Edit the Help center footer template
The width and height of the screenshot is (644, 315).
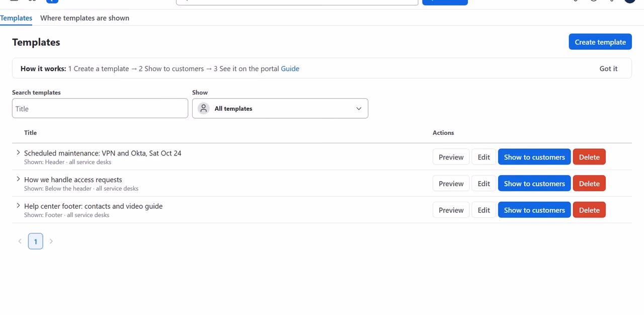tap(484, 210)
